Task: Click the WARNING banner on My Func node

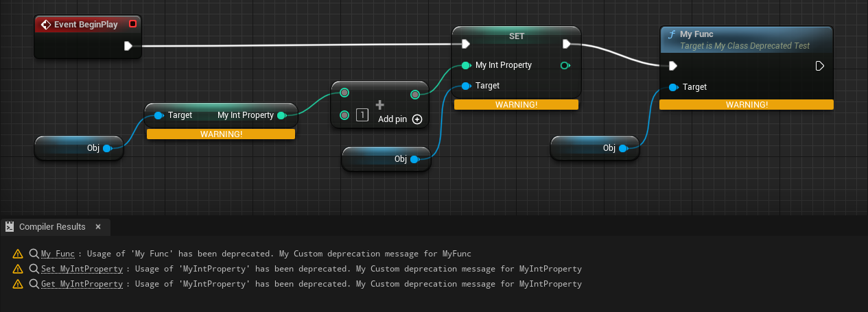Action: pos(747,105)
